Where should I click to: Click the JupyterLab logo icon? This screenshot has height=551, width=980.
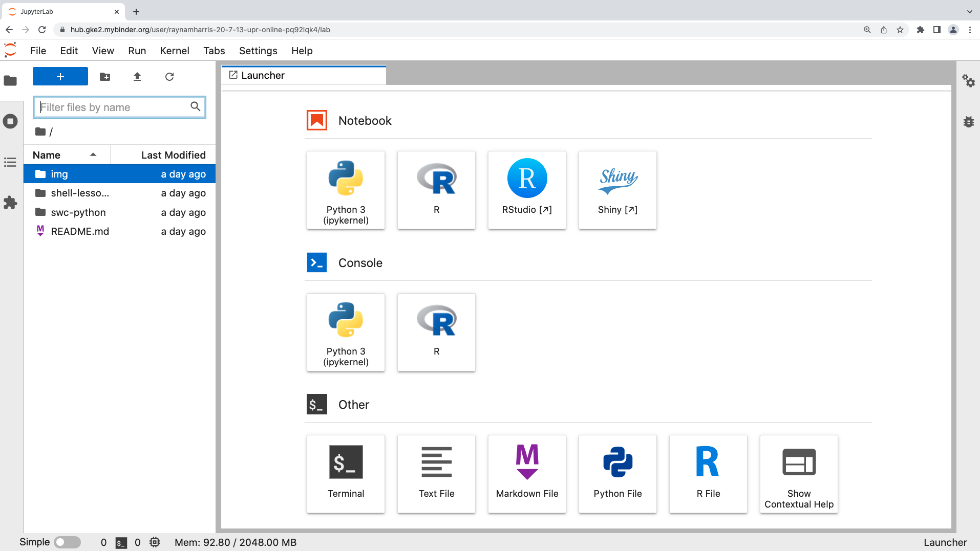10,50
